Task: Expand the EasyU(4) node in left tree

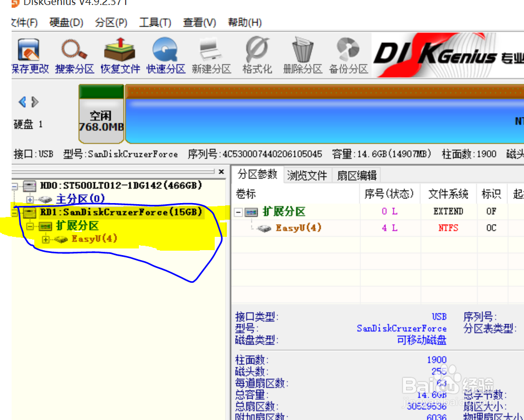Action: pos(46,240)
